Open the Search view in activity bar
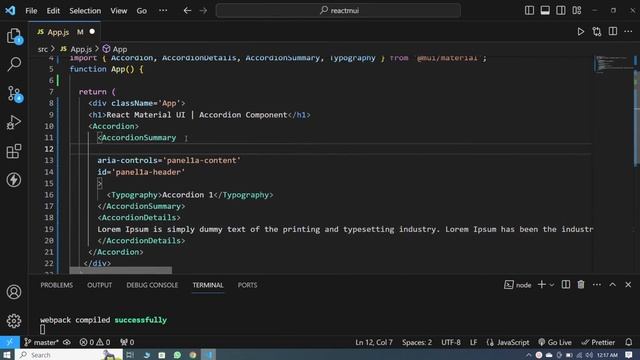The width and height of the screenshot is (640, 360). point(14,64)
